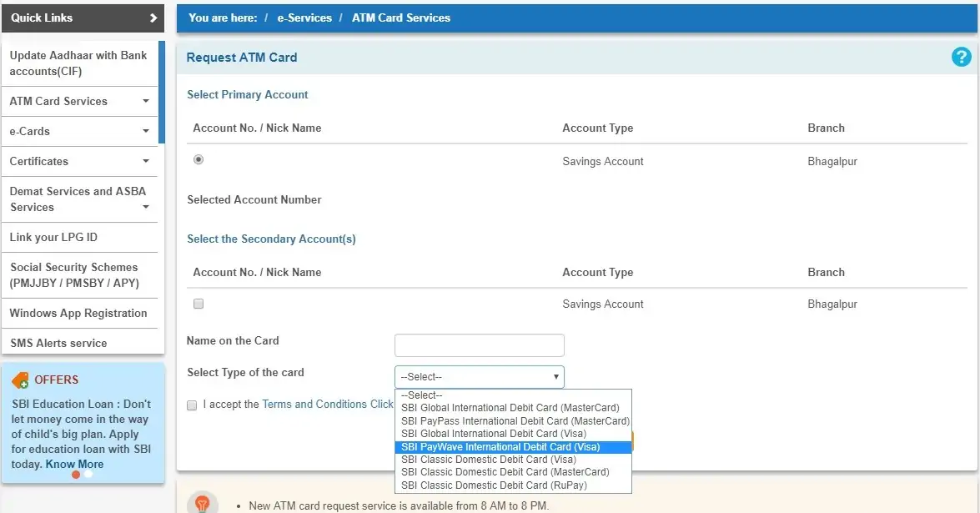This screenshot has width=980, height=513.
Task: Open Update Aadhaar with Bank accounts(CIF)
Action: [79, 63]
